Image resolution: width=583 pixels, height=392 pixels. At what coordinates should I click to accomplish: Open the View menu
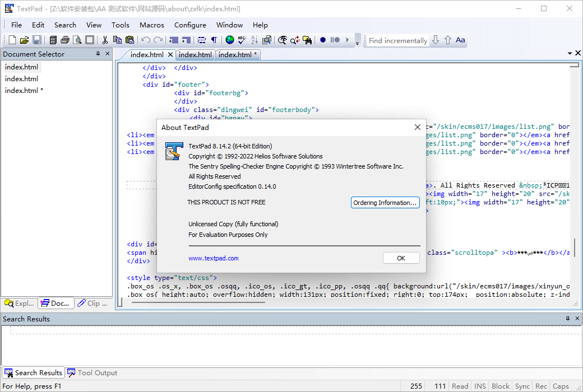94,25
